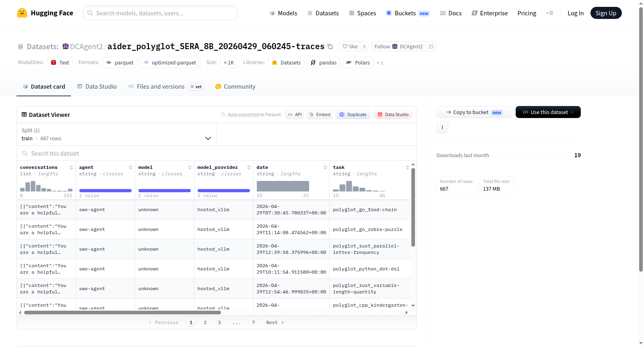Switch to the Community tab
The image size is (644, 347).
click(235, 87)
